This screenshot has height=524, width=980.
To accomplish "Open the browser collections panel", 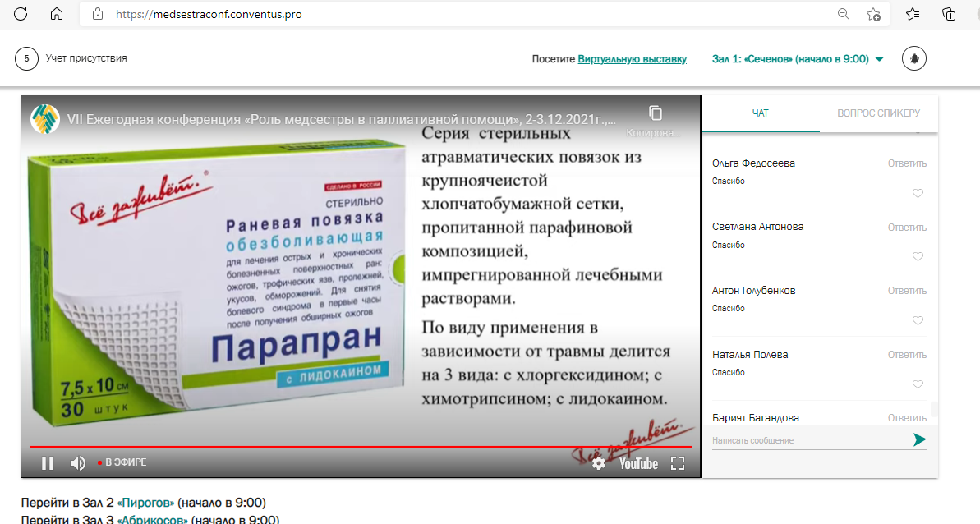I will pos(949,14).
